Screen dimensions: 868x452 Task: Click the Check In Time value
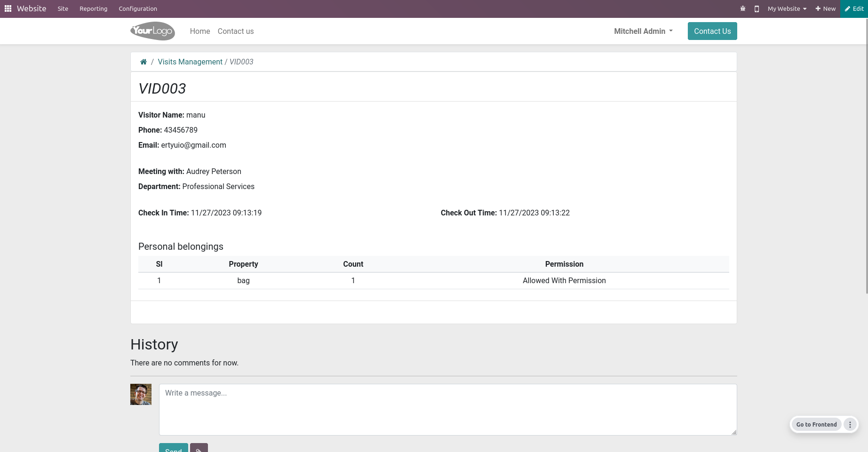(226, 213)
